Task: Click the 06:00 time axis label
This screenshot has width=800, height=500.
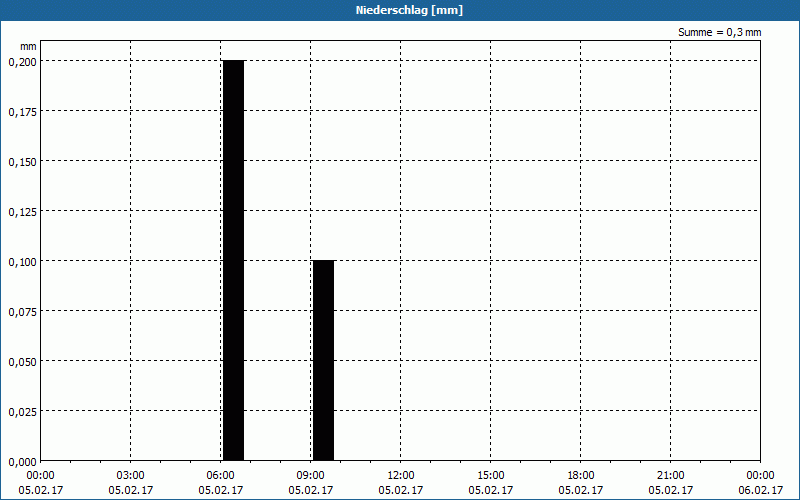Action: point(220,475)
